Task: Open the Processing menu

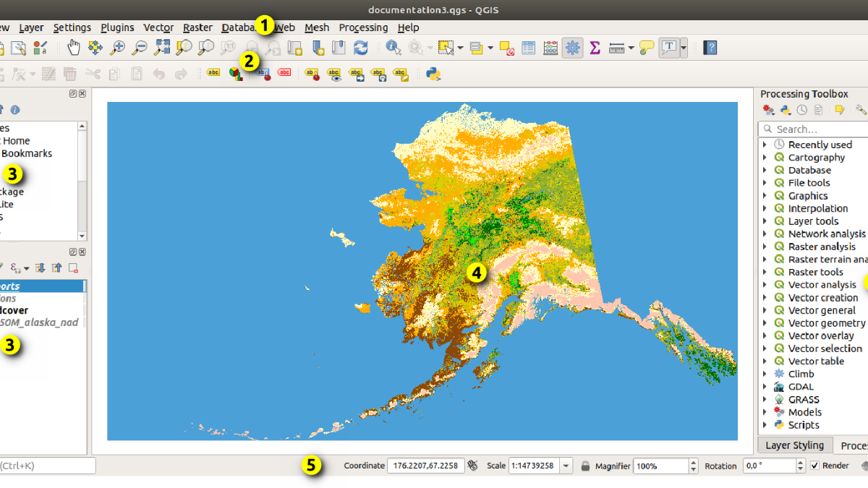Action: tap(363, 27)
